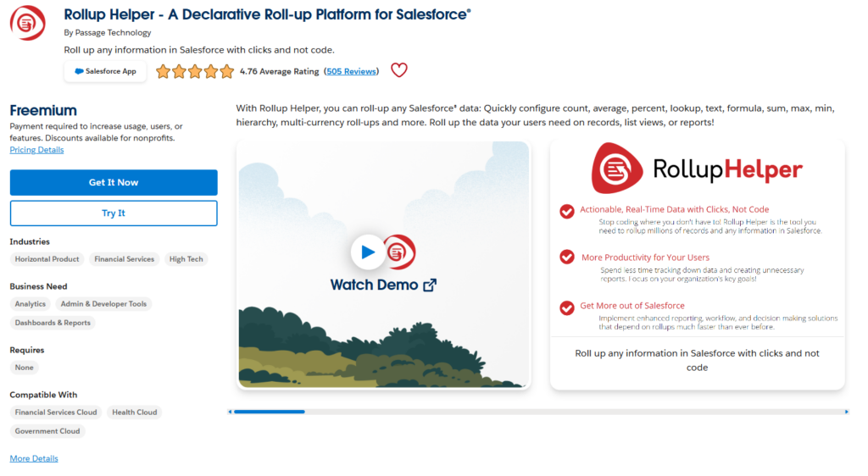The image size is (868, 476).
Task: Click the Watch Demo video thumbnail landscape
Action: click(383, 264)
